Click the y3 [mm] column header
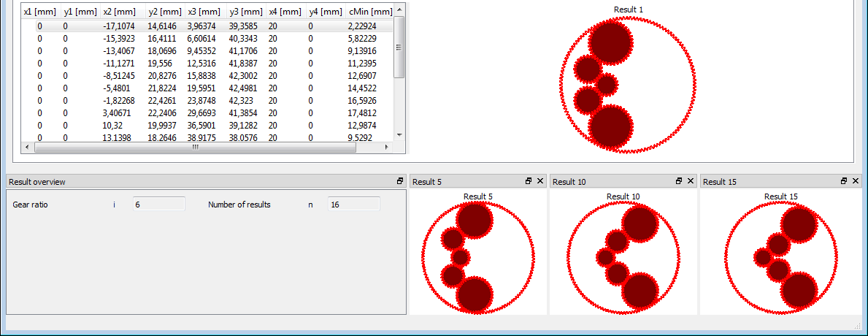868x336 pixels. [x=245, y=12]
